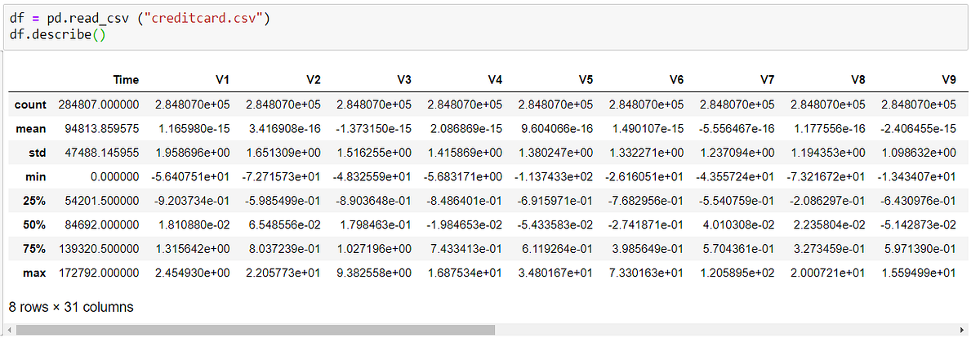Click V7 mean value -5.556467e-16
The height and width of the screenshot is (342, 980).
(736, 129)
